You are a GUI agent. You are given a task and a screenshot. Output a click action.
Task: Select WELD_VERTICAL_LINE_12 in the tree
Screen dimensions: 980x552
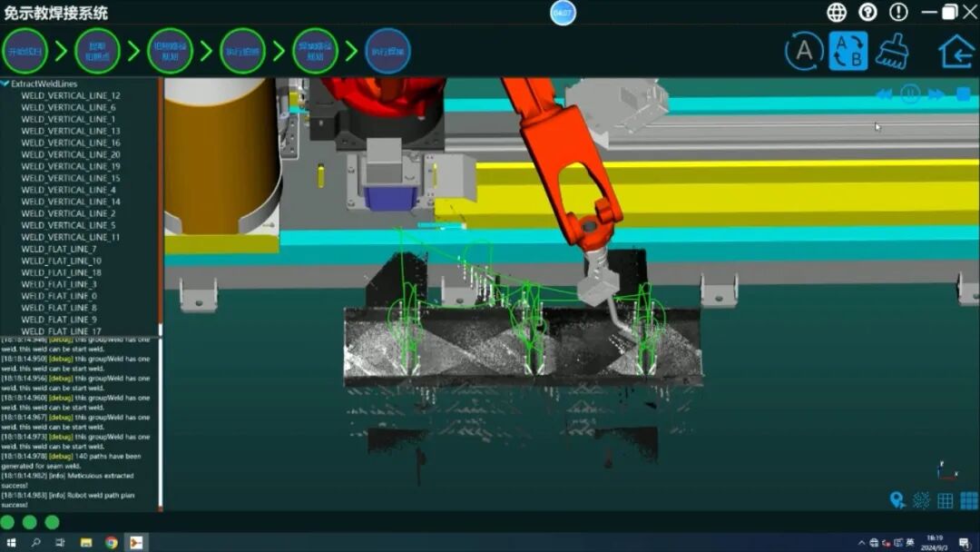(x=71, y=95)
